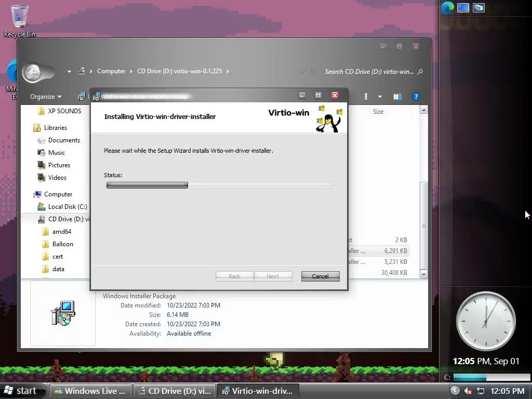
Task: Open the Documents library
Action: (x=59, y=140)
